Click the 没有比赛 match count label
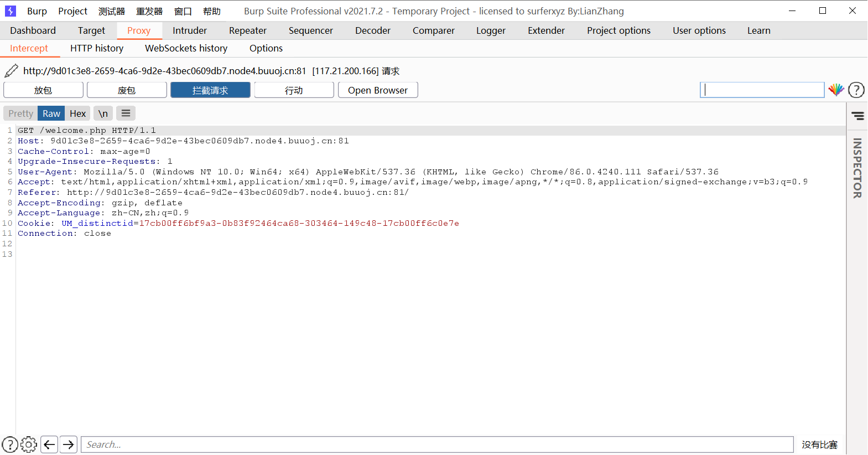868x455 pixels. (x=820, y=444)
